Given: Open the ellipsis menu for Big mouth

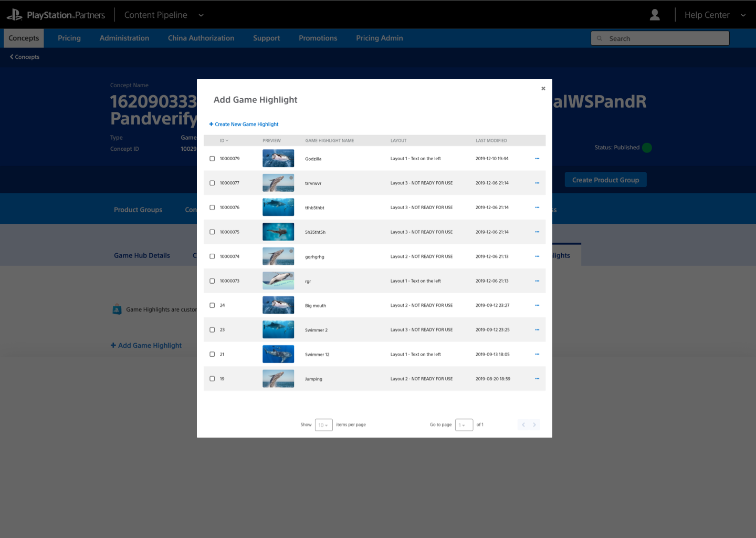Looking at the screenshot, I should point(537,305).
